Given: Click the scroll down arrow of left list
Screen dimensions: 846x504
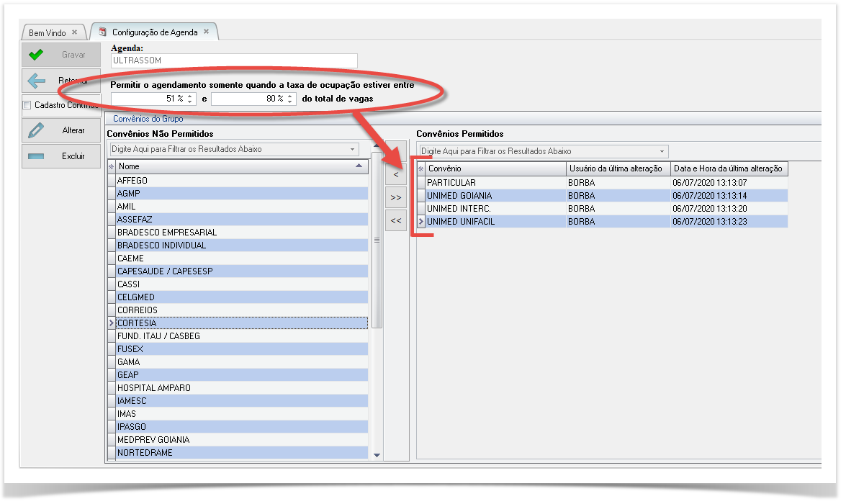Looking at the screenshot, I should [x=377, y=455].
